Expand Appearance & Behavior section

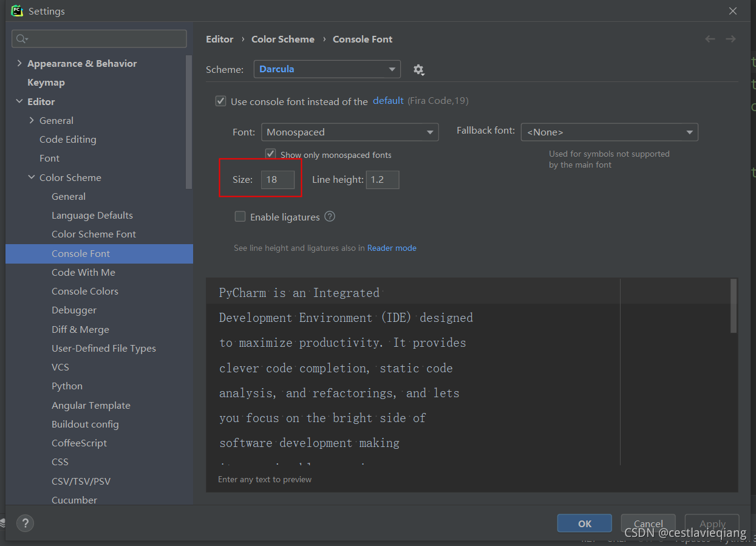pyautogui.click(x=19, y=63)
